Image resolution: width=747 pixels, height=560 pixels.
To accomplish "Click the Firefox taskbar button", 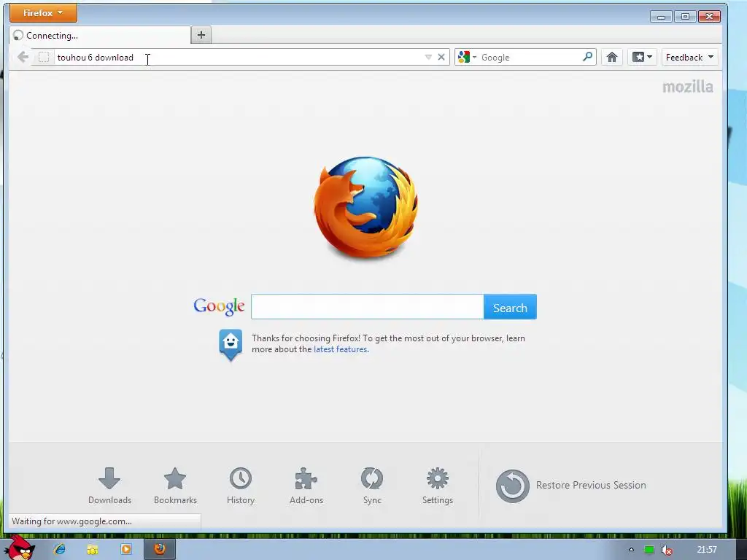I will point(160,550).
